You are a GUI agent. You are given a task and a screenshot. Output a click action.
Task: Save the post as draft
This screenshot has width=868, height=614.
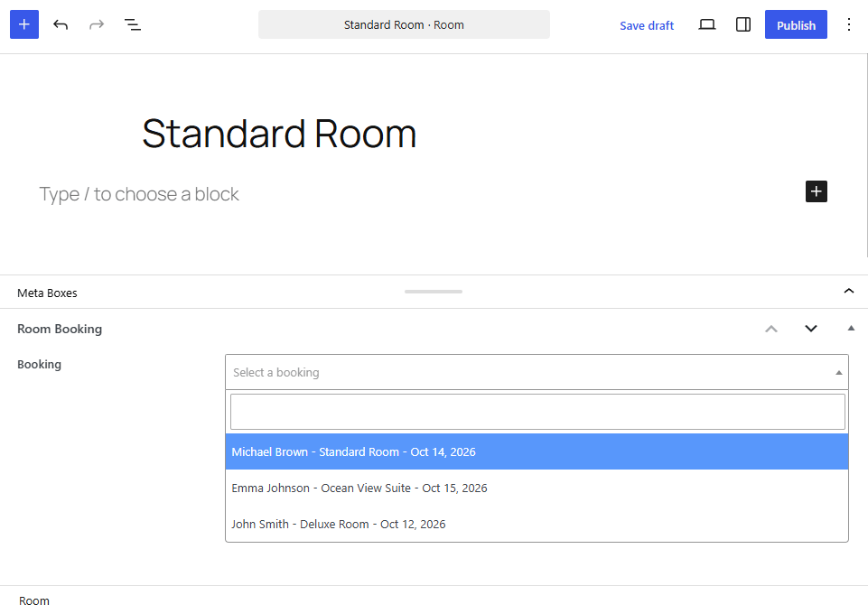coord(646,25)
